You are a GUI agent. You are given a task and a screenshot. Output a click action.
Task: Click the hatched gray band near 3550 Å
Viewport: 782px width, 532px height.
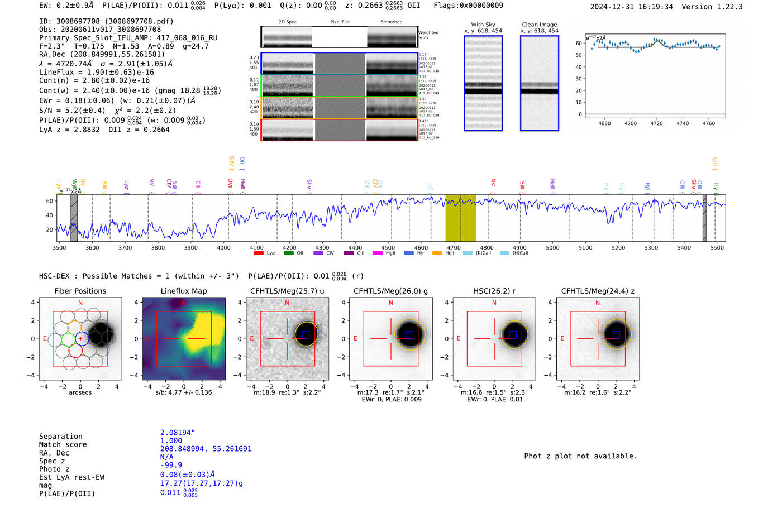click(x=74, y=218)
